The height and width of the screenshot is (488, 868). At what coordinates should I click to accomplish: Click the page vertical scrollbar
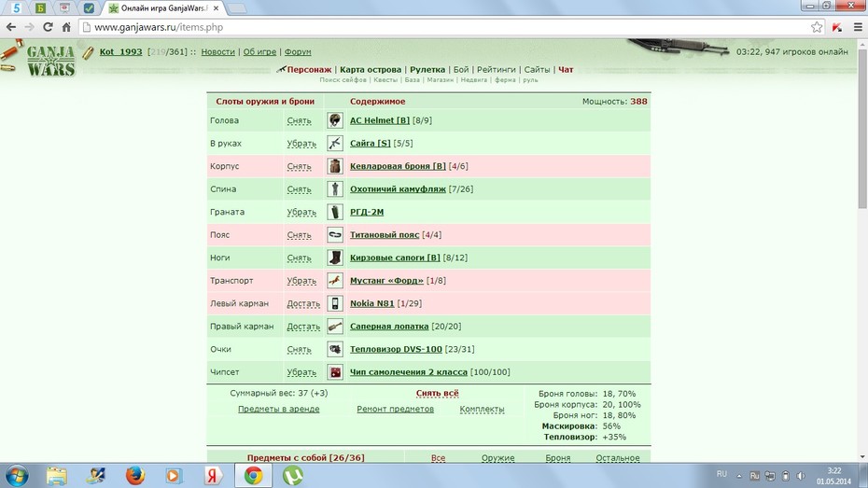862,127
